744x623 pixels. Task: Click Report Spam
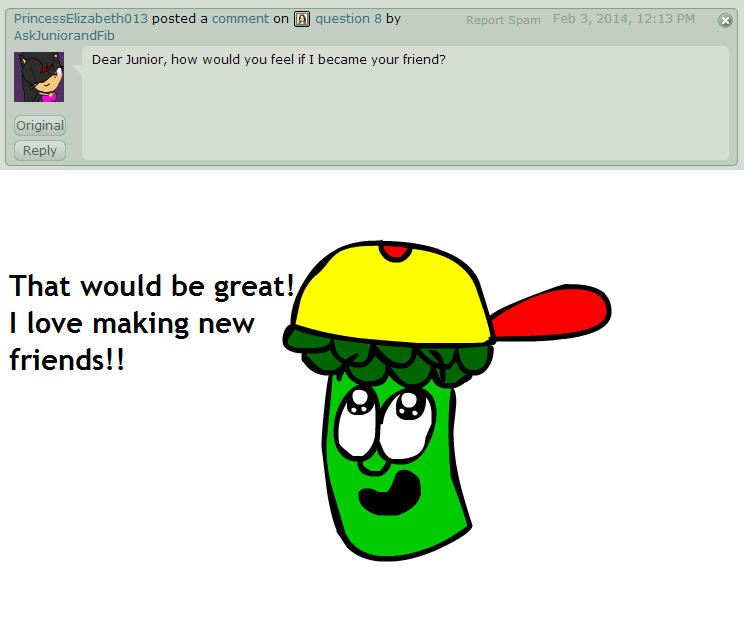503,20
